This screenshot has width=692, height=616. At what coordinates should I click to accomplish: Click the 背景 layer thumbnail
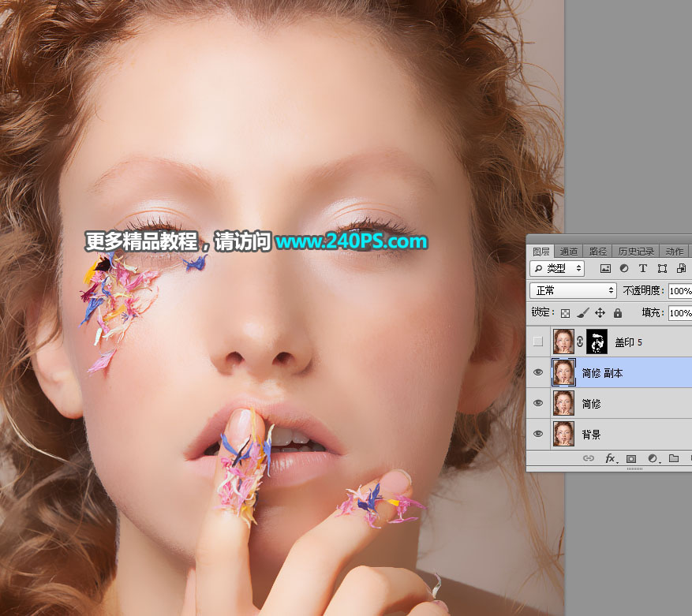pyautogui.click(x=563, y=434)
